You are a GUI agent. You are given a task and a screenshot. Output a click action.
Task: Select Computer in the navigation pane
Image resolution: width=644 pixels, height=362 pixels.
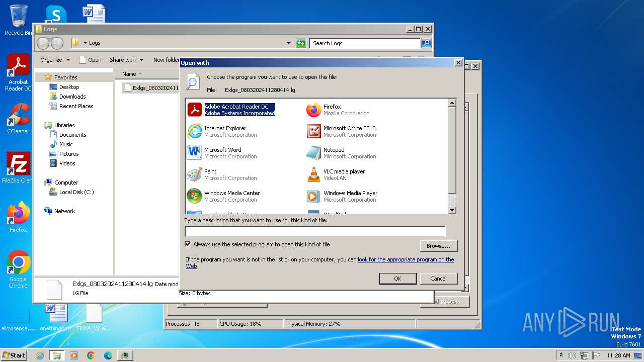(x=66, y=183)
